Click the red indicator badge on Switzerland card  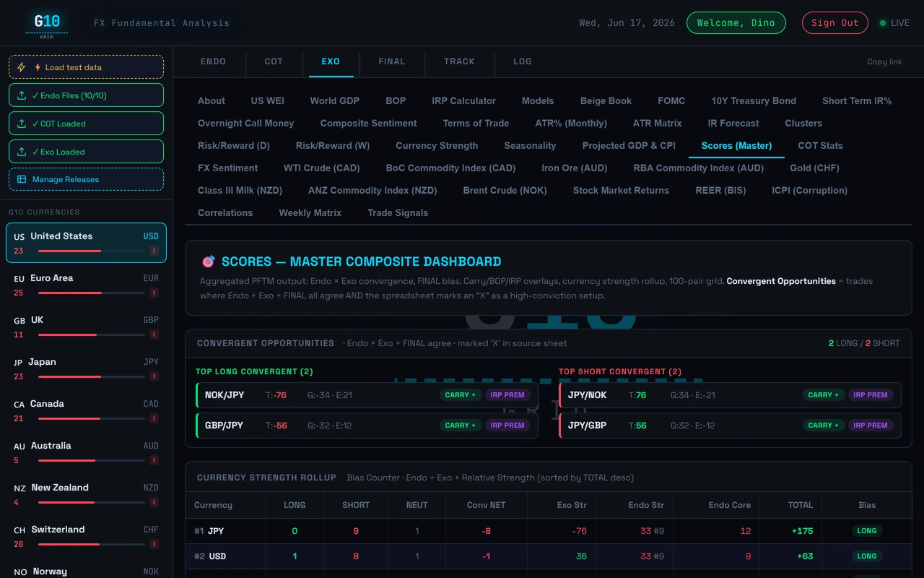click(154, 544)
